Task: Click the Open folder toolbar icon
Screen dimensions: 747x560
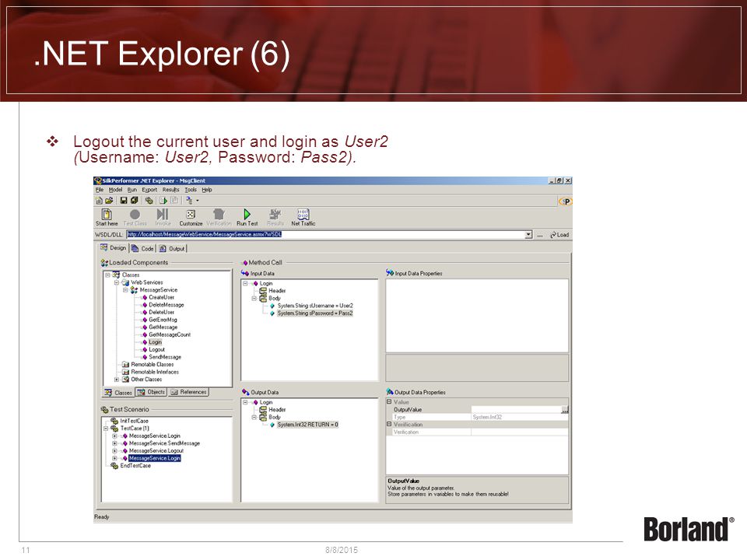Action: [x=109, y=201]
